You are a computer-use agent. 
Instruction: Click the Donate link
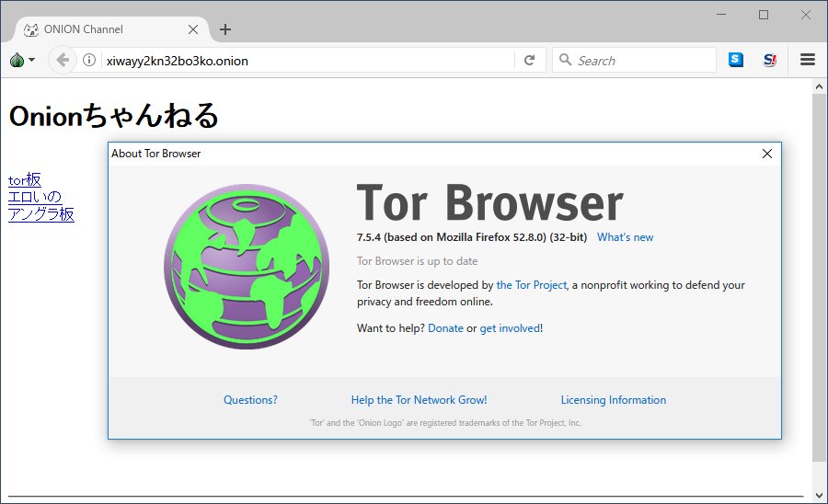[445, 328]
